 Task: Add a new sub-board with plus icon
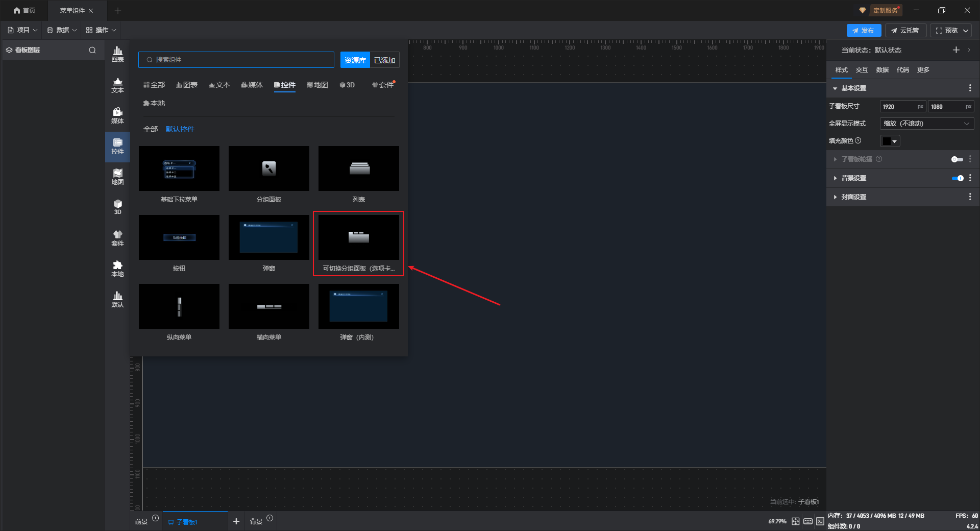[x=236, y=521]
